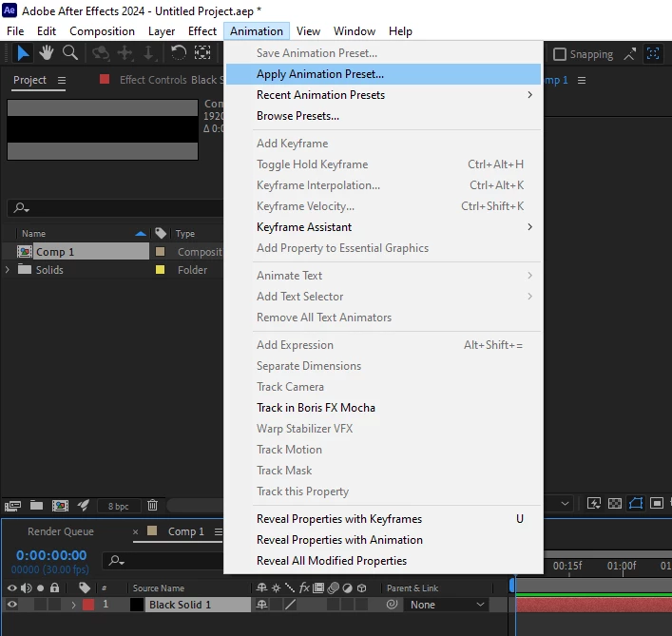
Task: Hide Black Solid 1 layer eye
Action: tap(12, 605)
